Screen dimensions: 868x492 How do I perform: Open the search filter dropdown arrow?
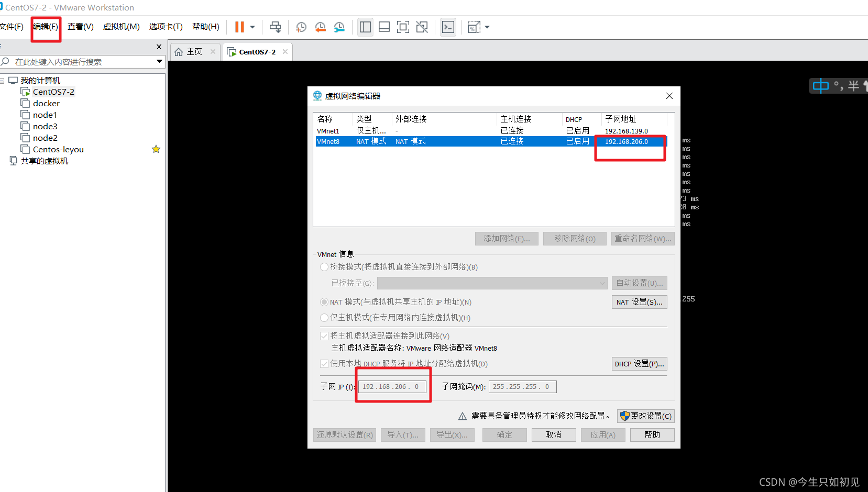pos(159,62)
